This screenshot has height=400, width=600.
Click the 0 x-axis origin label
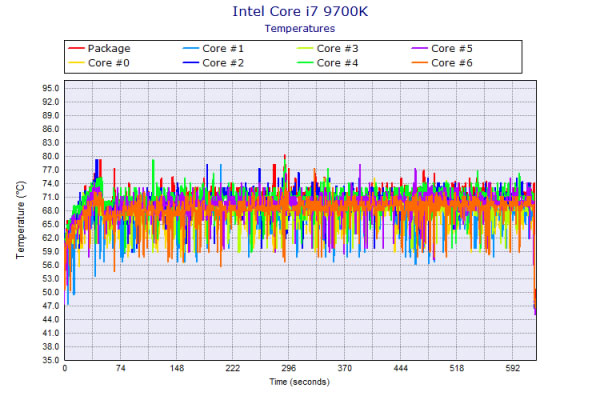[65, 368]
